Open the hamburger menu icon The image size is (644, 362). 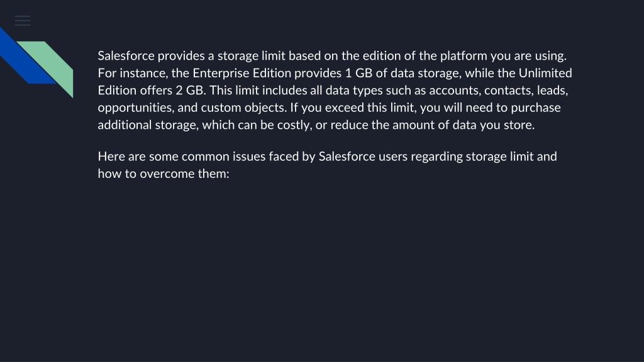(23, 21)
